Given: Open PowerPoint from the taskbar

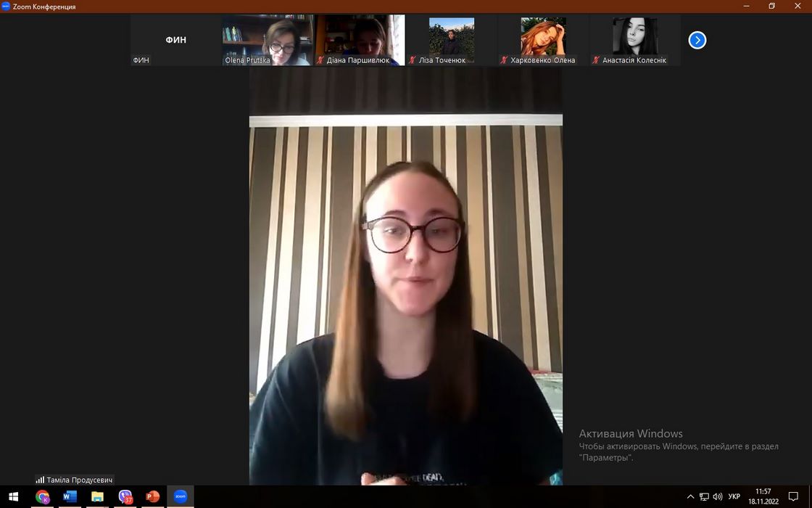Looking at the screenshot, I should pos(153,497).
